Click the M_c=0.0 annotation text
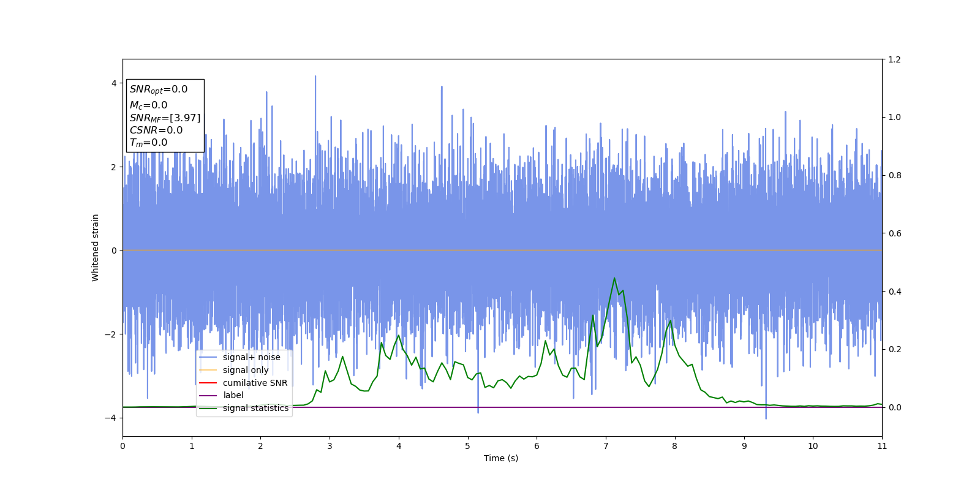This screenshot has height=490, width=980. [148, 105]
